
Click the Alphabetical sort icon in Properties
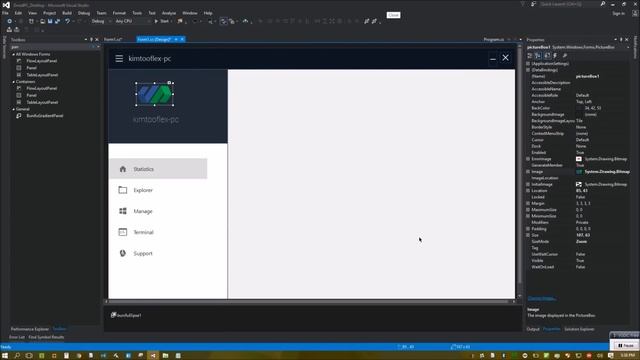[x=538, y=56]
